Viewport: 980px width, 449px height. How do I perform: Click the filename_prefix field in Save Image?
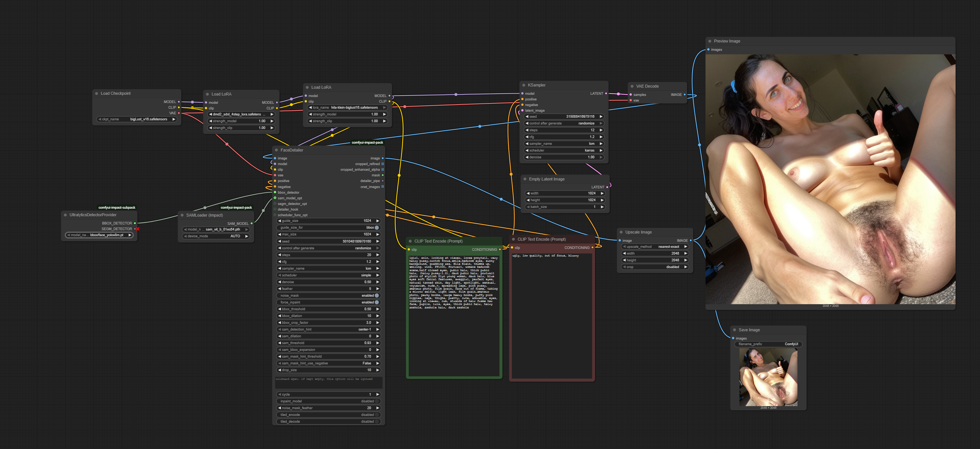[x=768, y=344]
